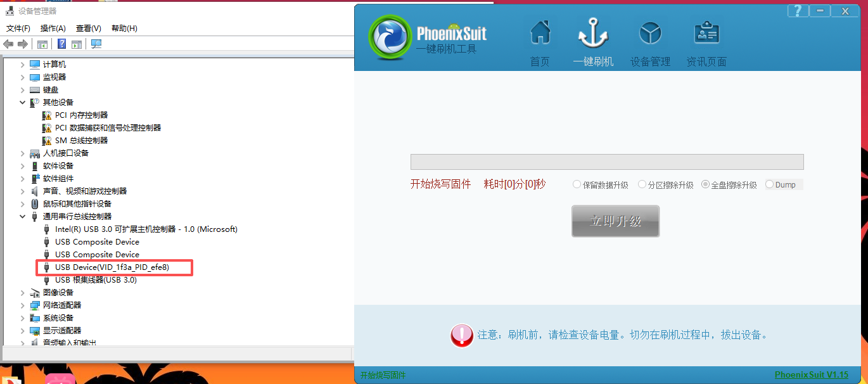Click the PhoenixSuit help question mark icon
The width and height of the screenshot is (868, 384).
(x=797, y=10)
